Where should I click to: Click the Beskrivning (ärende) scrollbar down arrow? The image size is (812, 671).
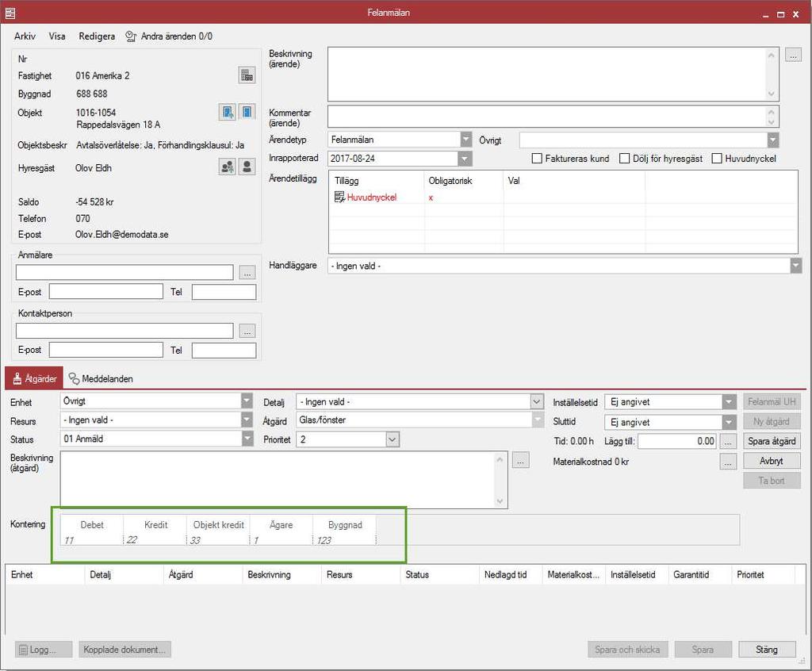pyautogui.click(x=771, y=94)
